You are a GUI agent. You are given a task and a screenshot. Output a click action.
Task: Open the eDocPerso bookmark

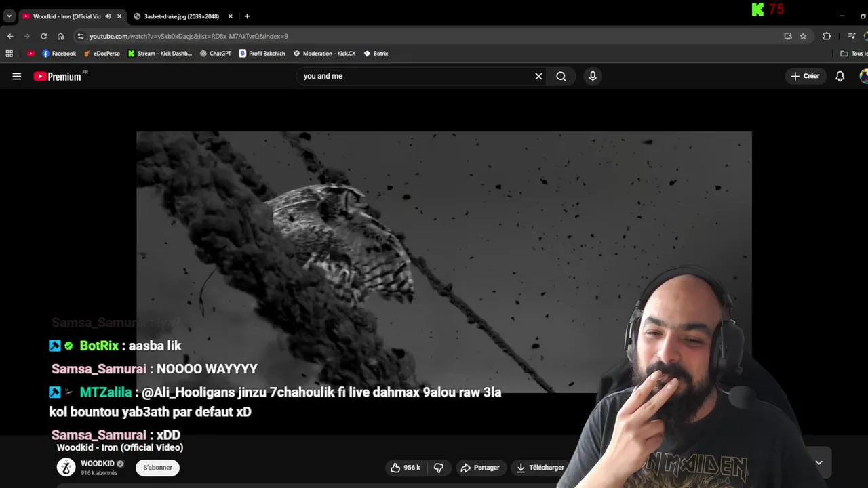(102, 54)
